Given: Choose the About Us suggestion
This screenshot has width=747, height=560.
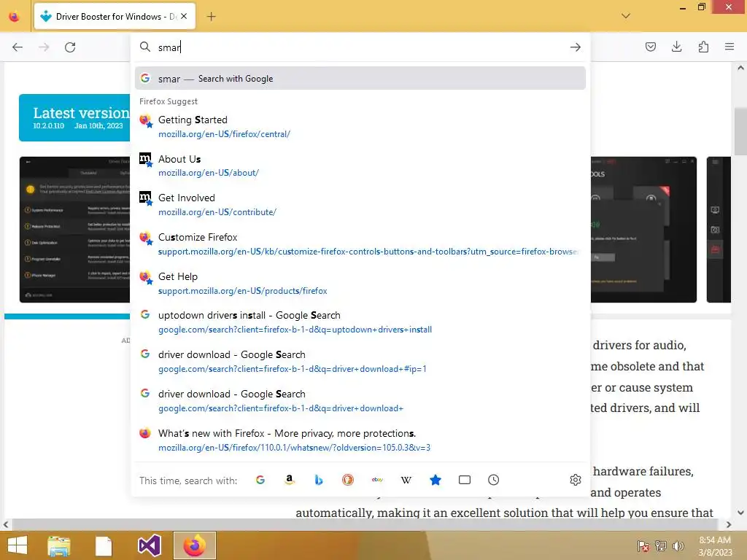Looking at the screenshot, I should tap(360, 166).
